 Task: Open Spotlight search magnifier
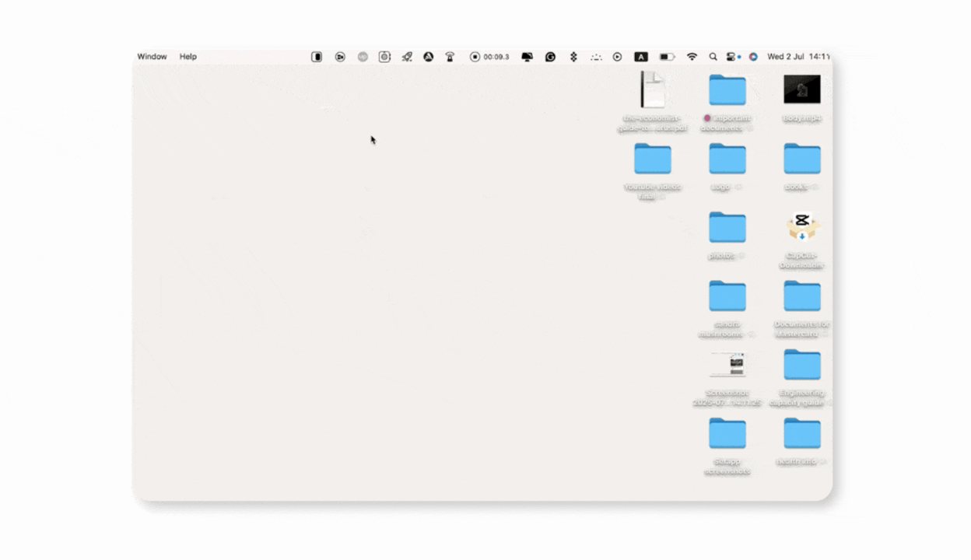click(713, 57)
